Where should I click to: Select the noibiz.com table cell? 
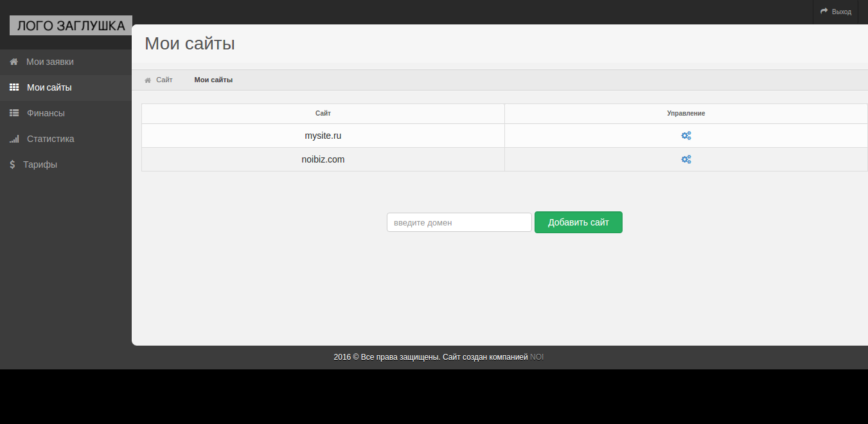pos(323,159)
